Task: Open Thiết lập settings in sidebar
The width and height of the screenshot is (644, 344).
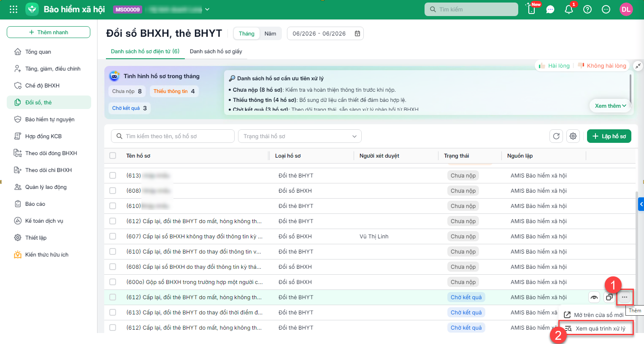Action: (x=49, y=238)
